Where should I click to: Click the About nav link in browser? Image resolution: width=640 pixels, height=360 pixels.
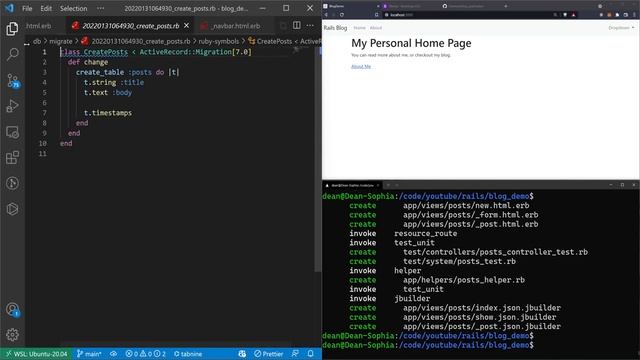point(376,28)
